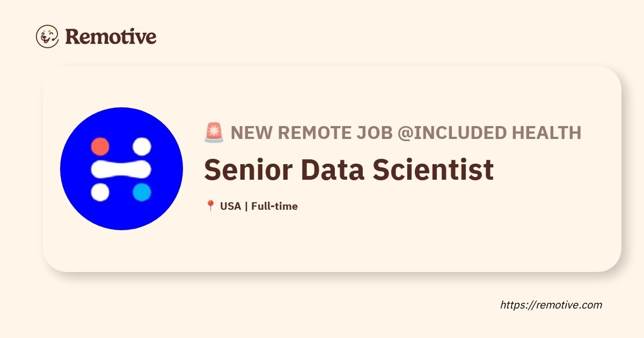The width and height of the screenshot is (644, 338).
Task: Click the white bar in the logo center
Action: (x=121, y=169)
